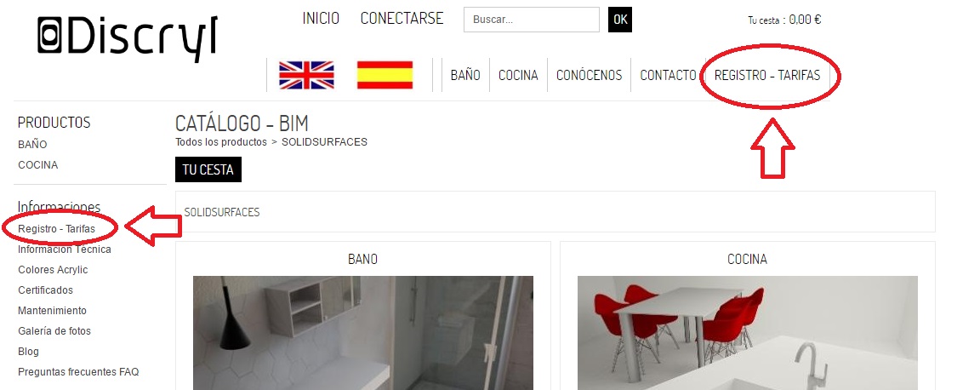Viewport: 980px width, 390px height.
Task: Select CONÓCENOS in the navigation bar
Action: point(590,75)
